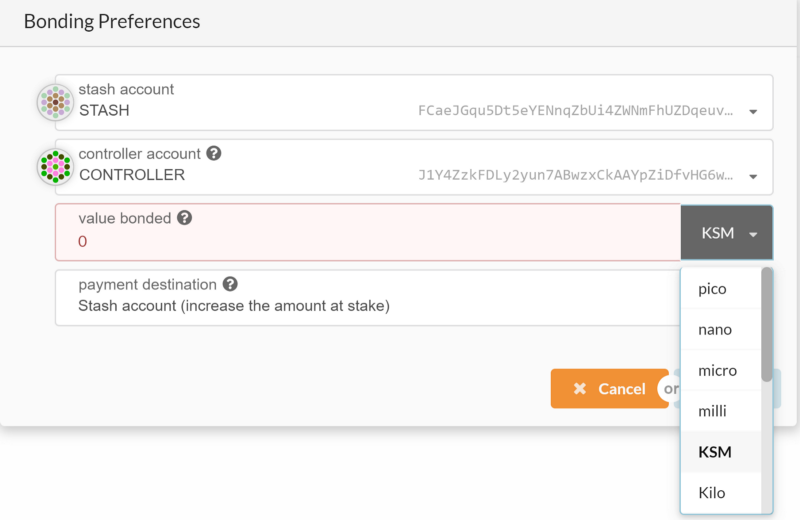800x520 pixels.
Task: Open controller account help question mark
Action: 214,153
